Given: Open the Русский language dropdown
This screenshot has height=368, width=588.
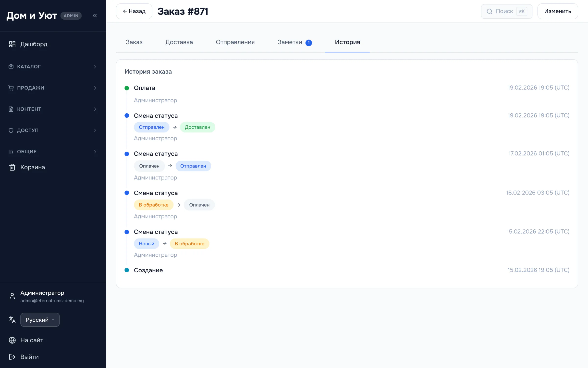Looking at the screenshot, I should click(40, 320).
